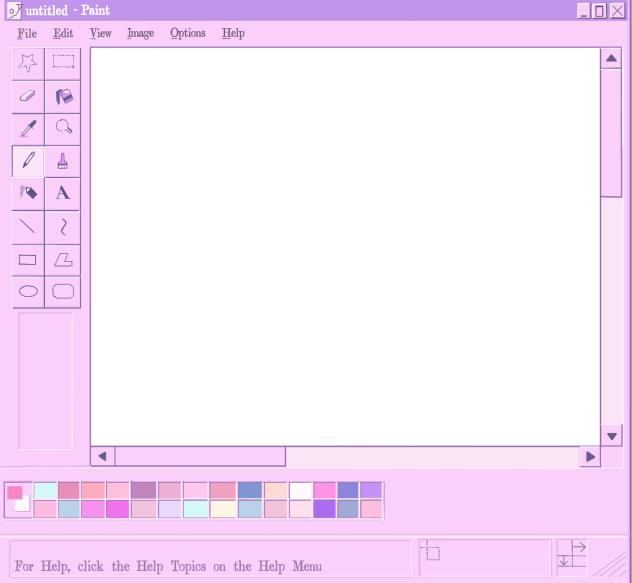Pick the mauve purple palette swatch
This screenshot has height=583, width=632.
pos(143,491)
